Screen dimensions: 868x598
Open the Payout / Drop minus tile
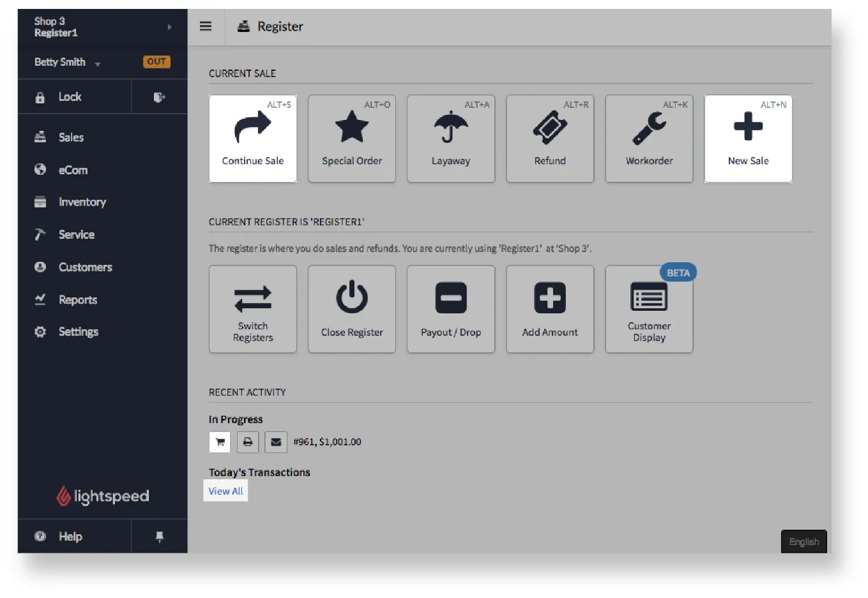pos(451,309)
